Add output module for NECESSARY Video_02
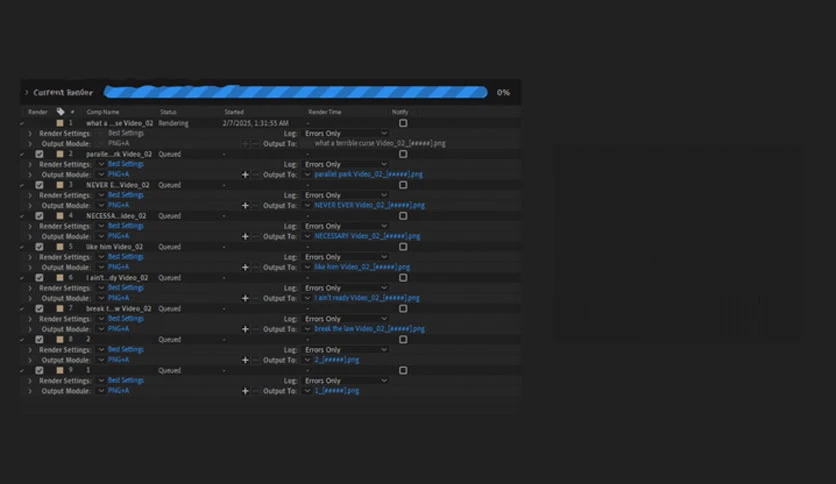This screenshot has height=484, width=836. 245,236
